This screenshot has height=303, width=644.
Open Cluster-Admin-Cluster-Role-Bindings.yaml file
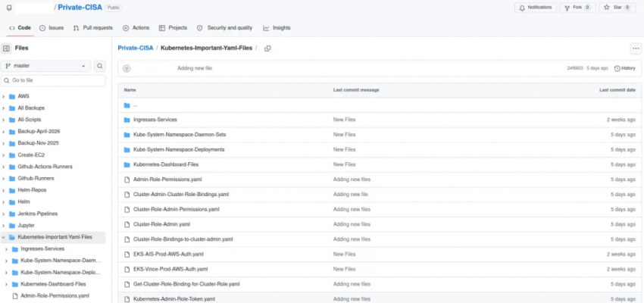[181, 195]
